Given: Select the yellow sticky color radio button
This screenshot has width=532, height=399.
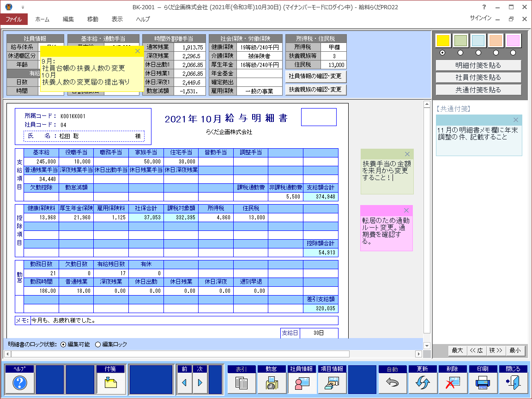Looking at the screenshot, I should pyautogui.click(x=442, y=53).
